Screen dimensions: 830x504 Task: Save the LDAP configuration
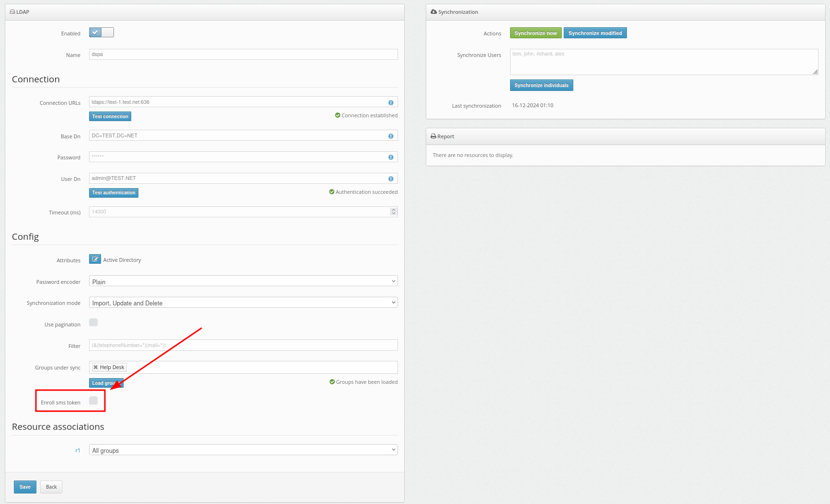click(x=25, y=487)
